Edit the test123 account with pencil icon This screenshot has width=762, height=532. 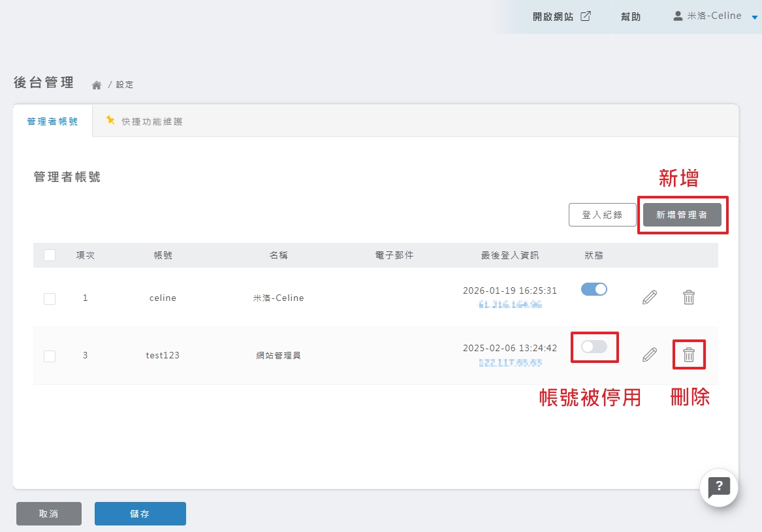[x=649, y=354]
